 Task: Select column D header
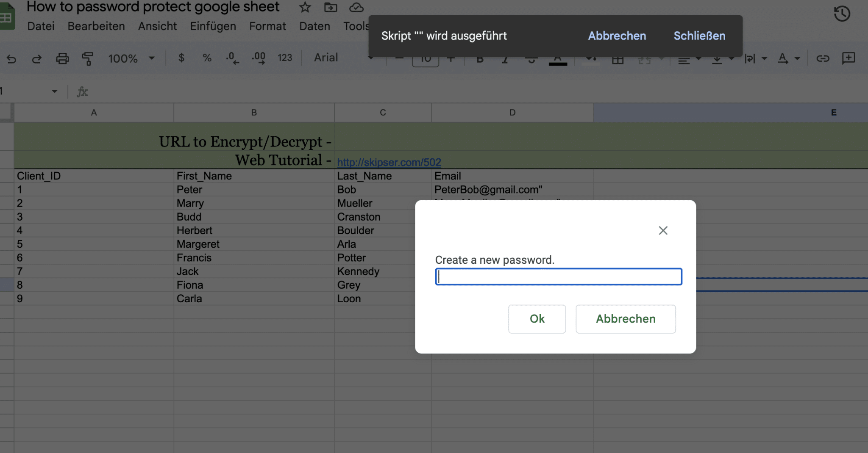pyautogui.click(x=512, y=113)
